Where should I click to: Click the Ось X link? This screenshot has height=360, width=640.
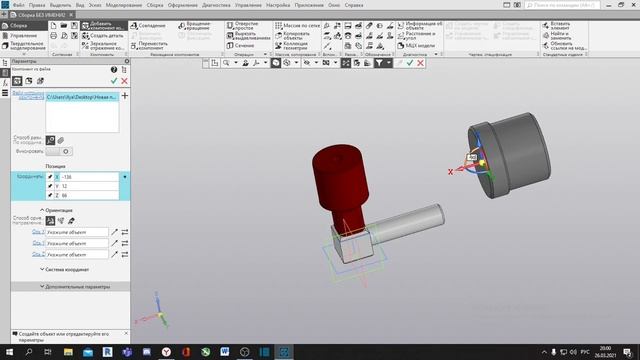tap(38, 232)
